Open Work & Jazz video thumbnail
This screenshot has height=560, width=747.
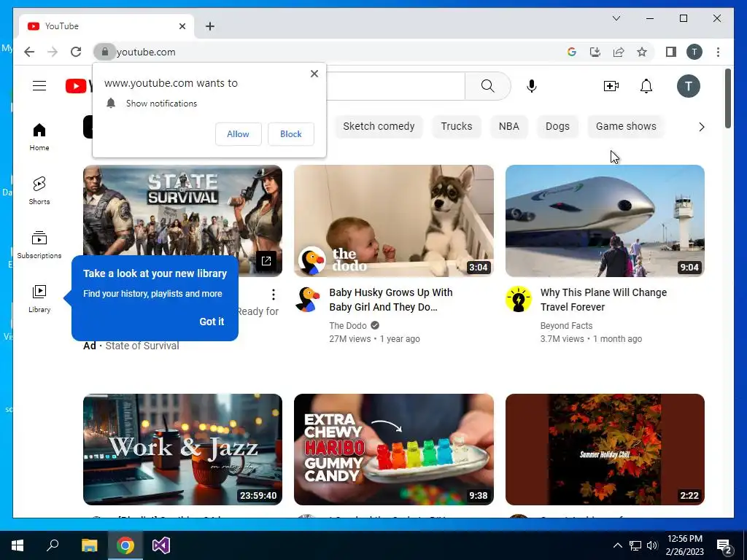point(182,449)
